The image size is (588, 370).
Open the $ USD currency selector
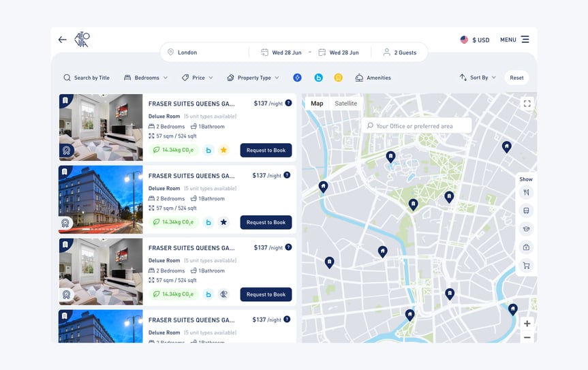coord(475,40)
